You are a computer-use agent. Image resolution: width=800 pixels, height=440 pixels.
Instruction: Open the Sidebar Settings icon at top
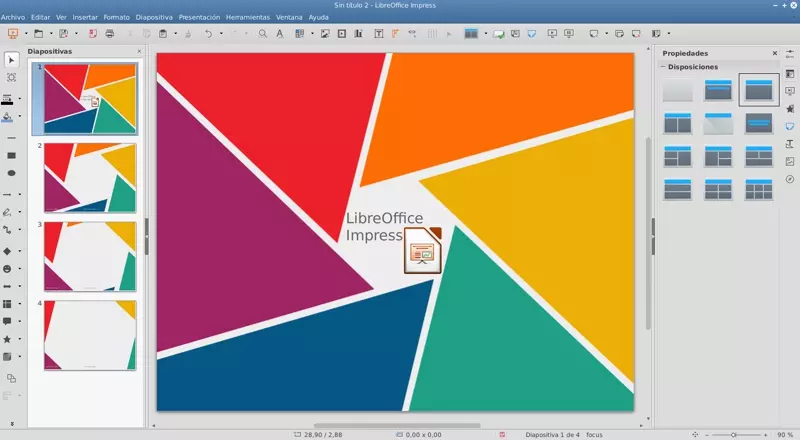[790, 54]
